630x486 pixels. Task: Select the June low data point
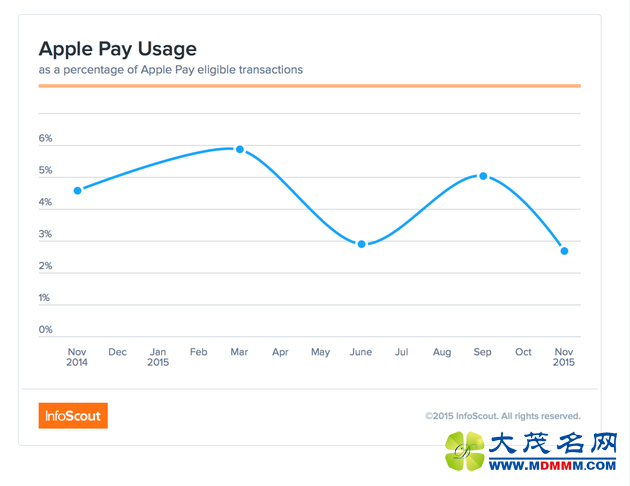click(x=361, y=244)
